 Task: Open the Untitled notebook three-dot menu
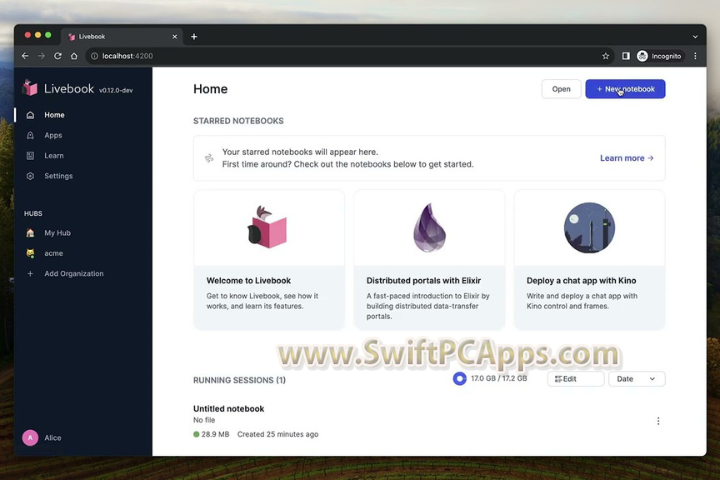[x=658, y=421]
